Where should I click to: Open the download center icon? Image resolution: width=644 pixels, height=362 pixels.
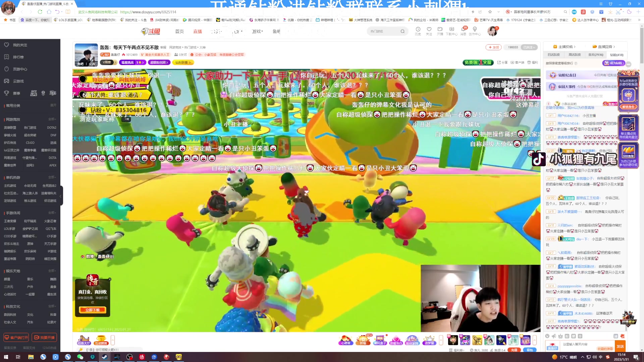point(451,31)
